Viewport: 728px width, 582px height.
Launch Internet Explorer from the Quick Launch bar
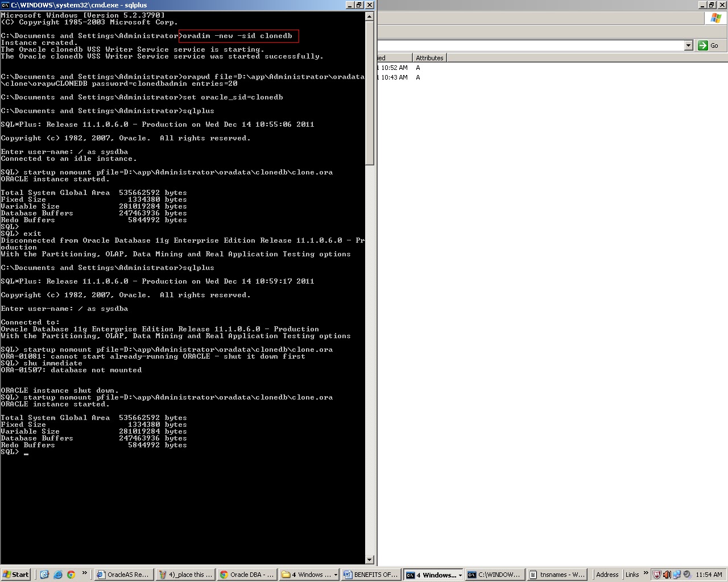coord(57,575)
